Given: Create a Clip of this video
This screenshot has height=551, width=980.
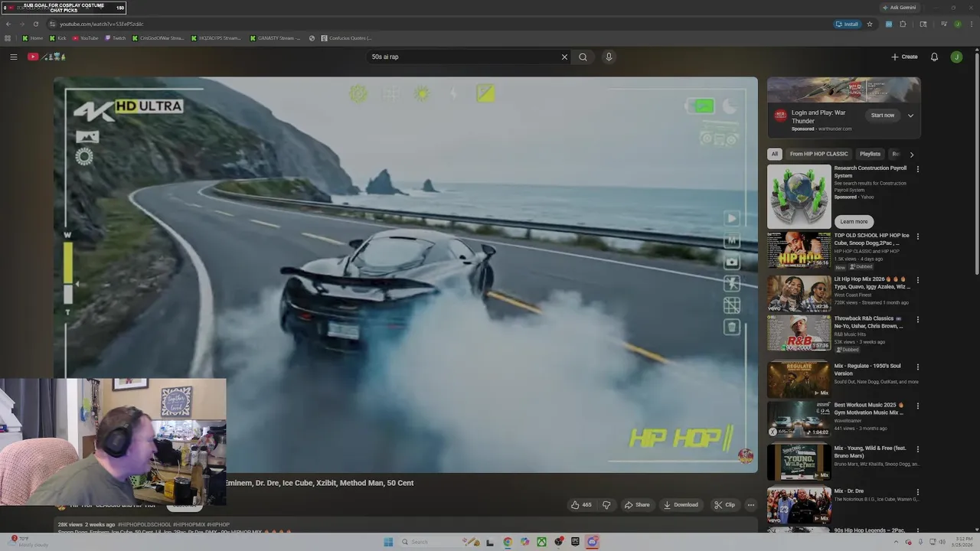Looking at the screenshot, I should [724, 504].
